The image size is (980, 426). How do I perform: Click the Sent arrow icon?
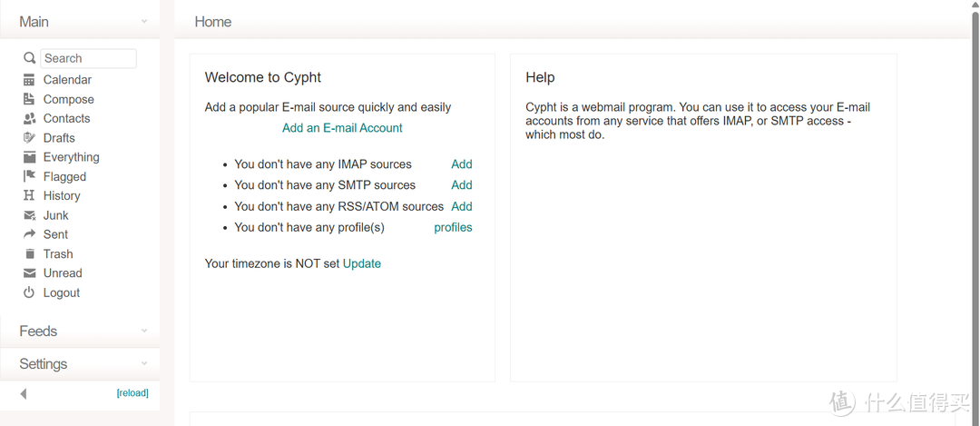[29, 234]
